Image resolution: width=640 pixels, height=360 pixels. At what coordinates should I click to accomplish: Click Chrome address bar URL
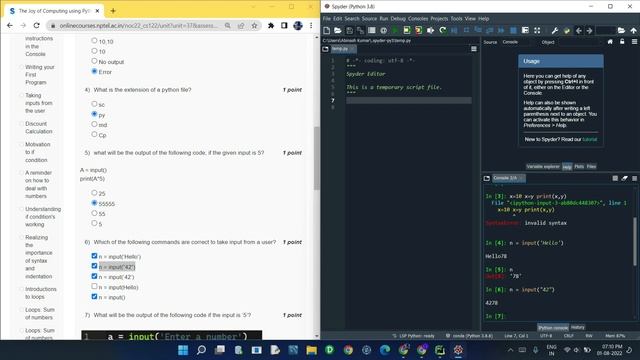139,25
